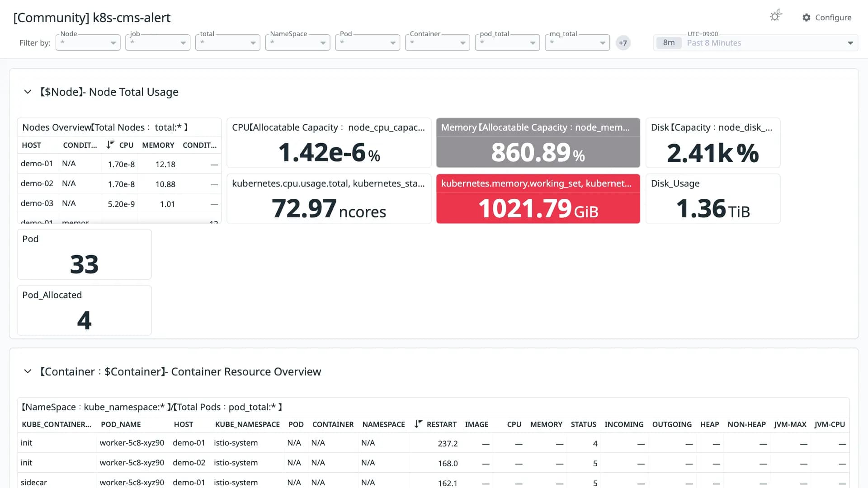Show the +7 additional filters

(623, 43)
